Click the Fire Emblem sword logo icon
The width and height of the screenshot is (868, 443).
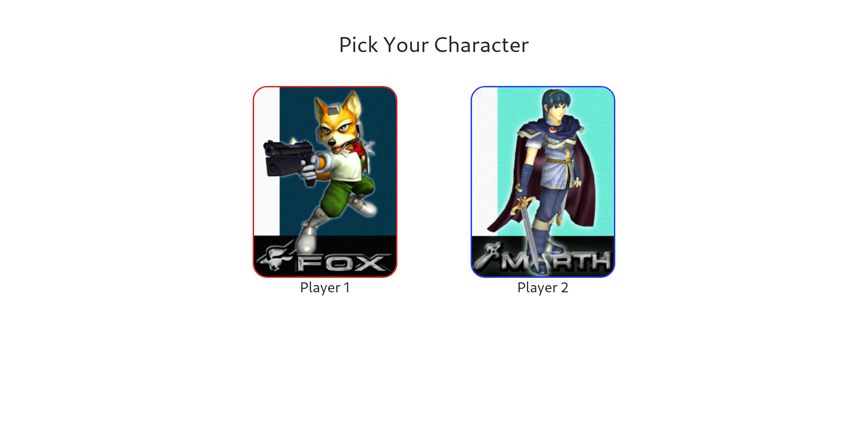[487, 255]
